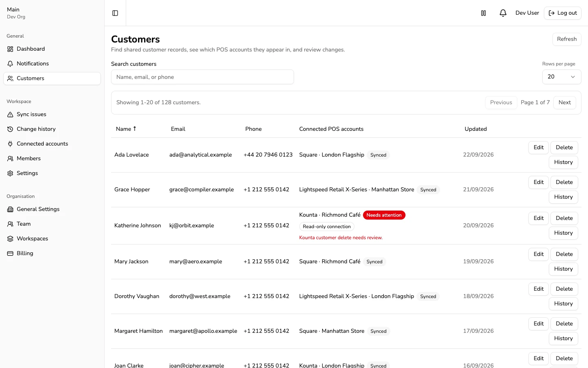The image size is (588, 368).
Task: Click the Billing card icon
Action: 10,254
